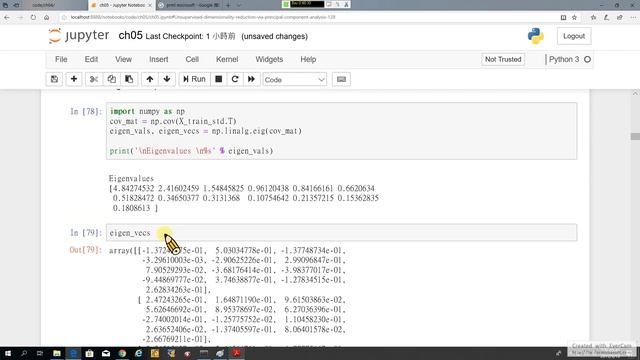Restart the kernel and run all cells

coord(251,79)
